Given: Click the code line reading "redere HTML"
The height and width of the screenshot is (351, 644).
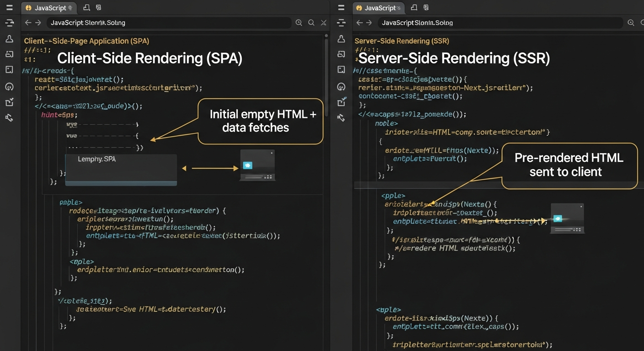Looking at the screenshot, I should [455, 248].
